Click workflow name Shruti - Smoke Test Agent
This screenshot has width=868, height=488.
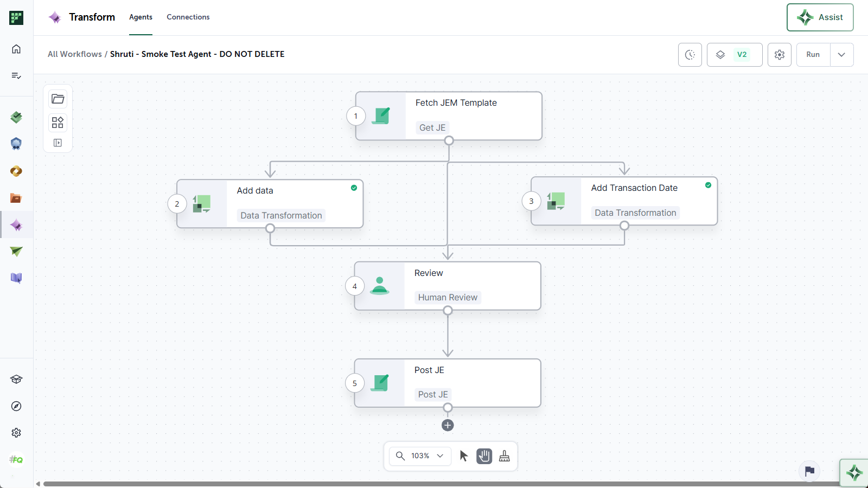tap(197, 54)
